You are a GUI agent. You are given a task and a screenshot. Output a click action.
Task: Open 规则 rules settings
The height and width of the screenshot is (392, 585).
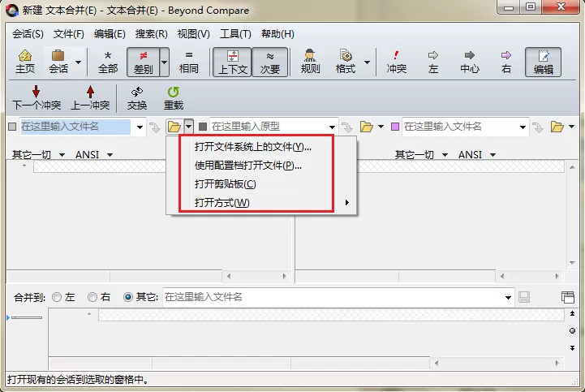(x=310, y=62)
